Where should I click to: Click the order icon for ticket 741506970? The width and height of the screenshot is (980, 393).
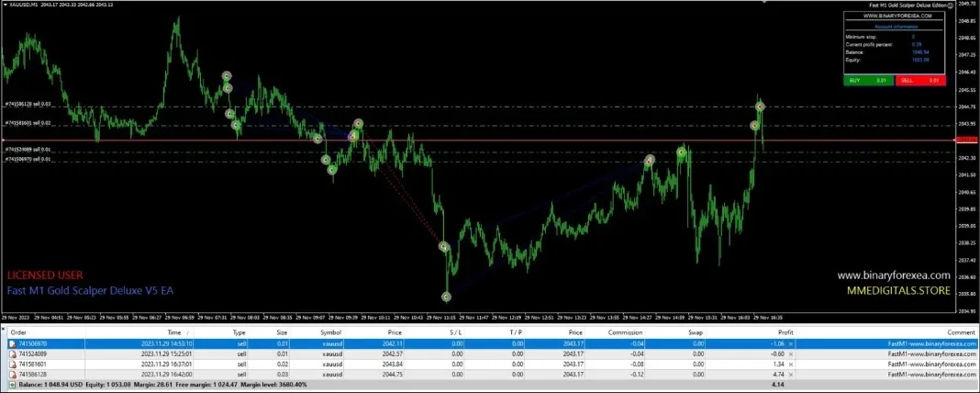pos(12,343)
